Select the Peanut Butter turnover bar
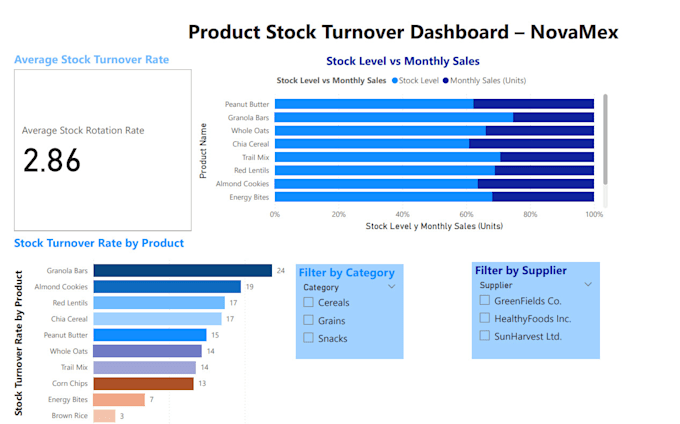The height and width of the screenshot is (424, 680). [150, 335]
